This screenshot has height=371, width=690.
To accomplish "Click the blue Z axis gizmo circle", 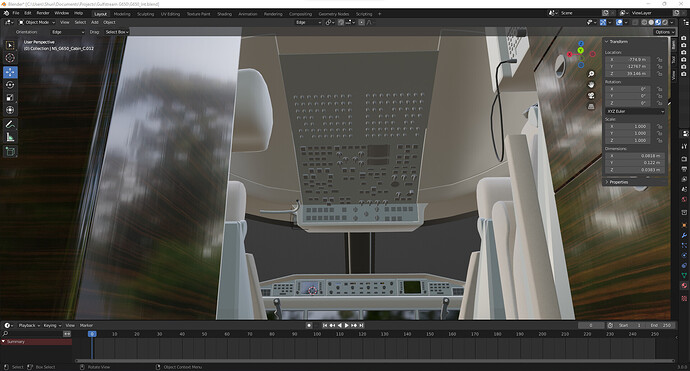I will click(581, 44).
